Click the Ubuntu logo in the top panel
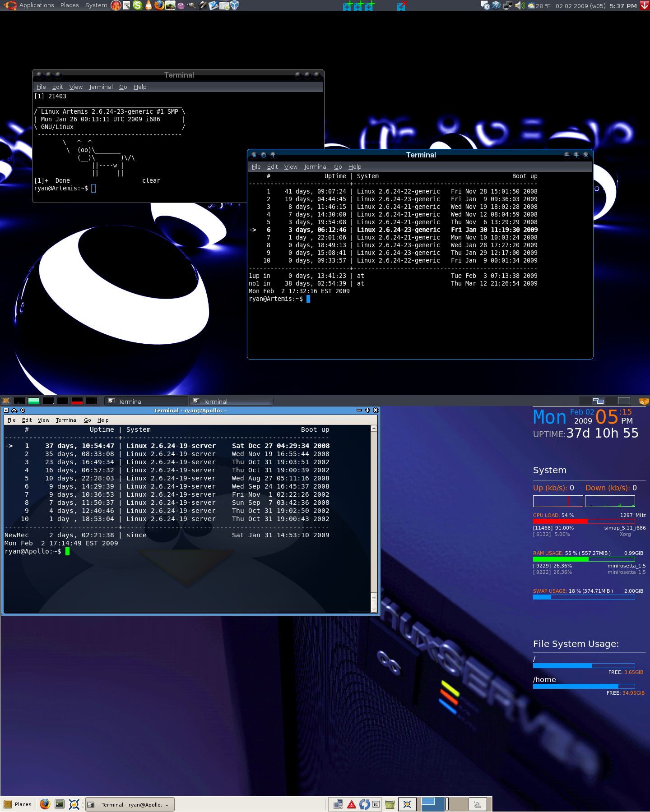650x812 pixels. coord(10,5)
